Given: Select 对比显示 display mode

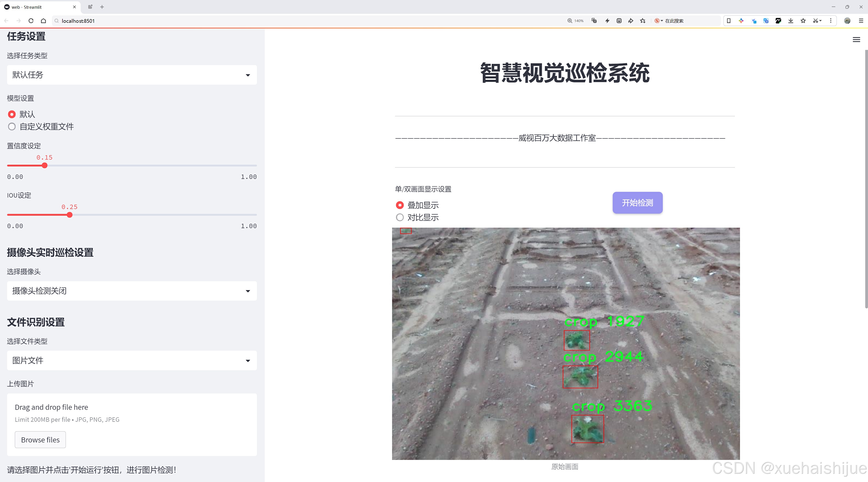Looking at the screenshot, I should tap(400, 218).
